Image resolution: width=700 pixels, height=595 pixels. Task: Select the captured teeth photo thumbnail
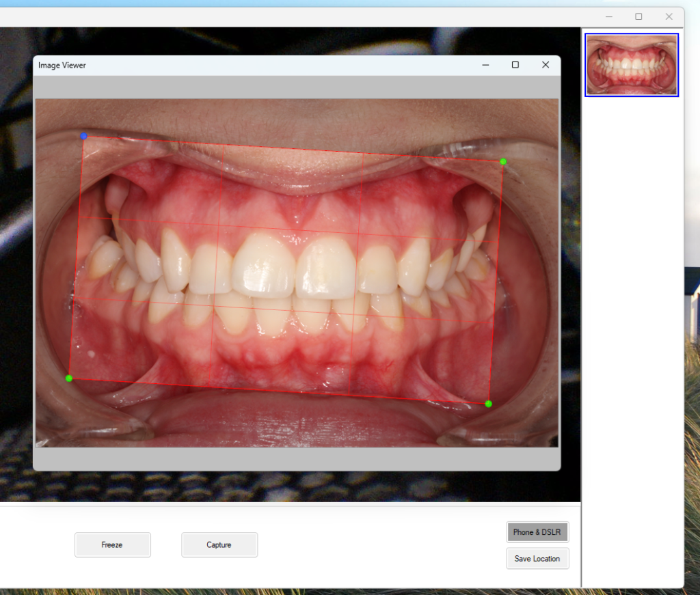(x=632, y=65)
